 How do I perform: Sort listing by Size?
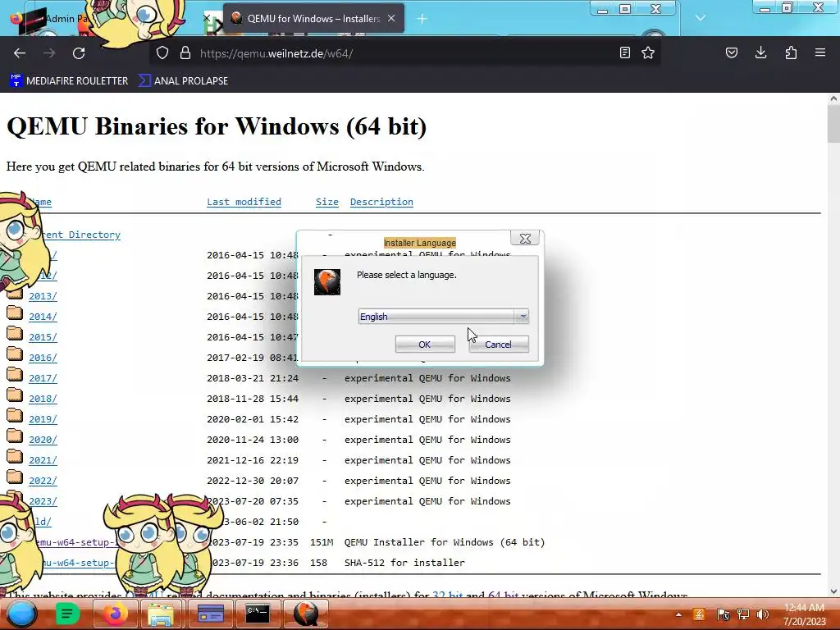pos(326,202)
